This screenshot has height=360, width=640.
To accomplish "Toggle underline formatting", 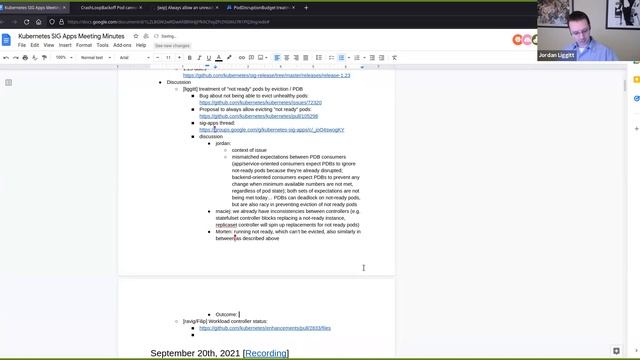I will (x=209, y=58).
